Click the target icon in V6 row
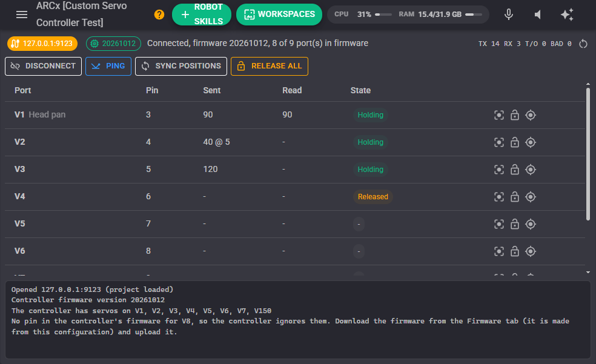Viewport: 596px width, 364px height. (531, 251)
